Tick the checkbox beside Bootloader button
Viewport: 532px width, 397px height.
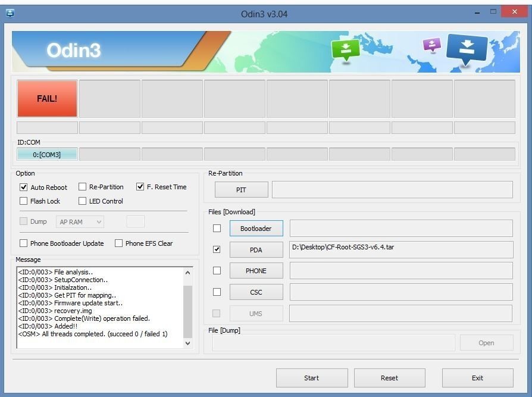point(217,228)
